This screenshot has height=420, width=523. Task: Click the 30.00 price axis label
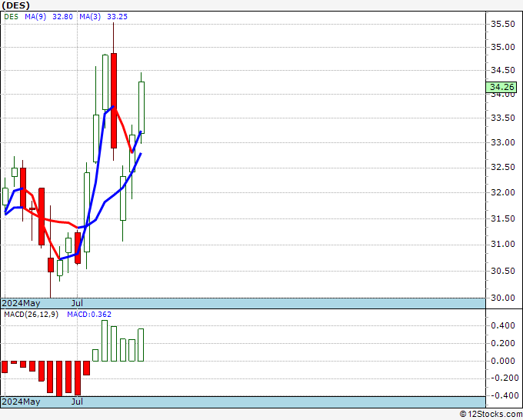[503, 298]
